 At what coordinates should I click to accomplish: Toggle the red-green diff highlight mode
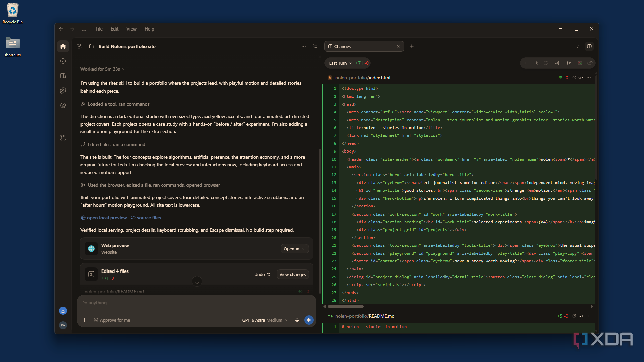click(x=580, y=63)
